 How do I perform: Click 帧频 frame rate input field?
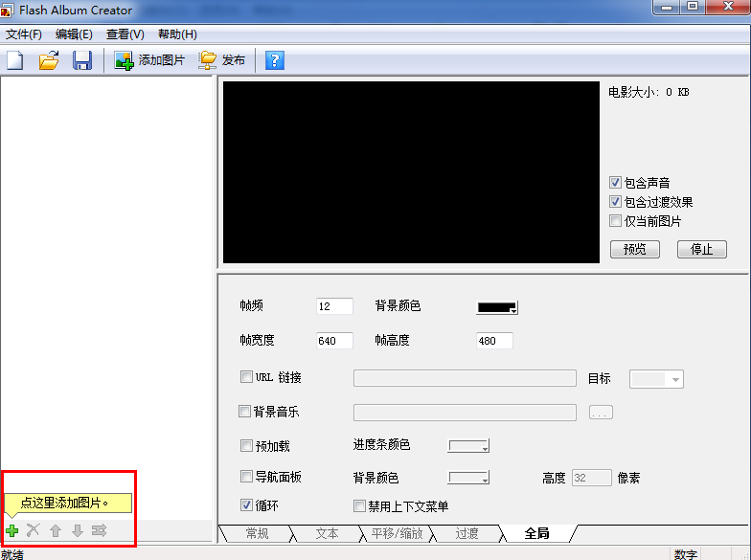tap(334, 306)
